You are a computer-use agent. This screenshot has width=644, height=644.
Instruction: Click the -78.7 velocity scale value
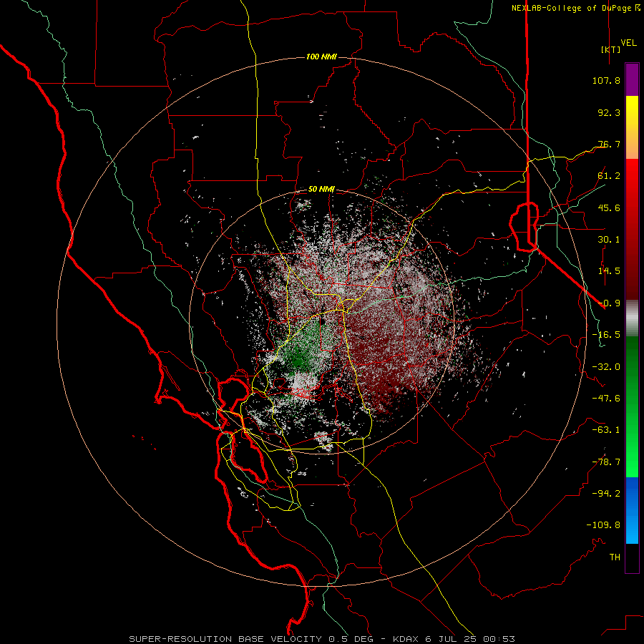[x=606, y=462]
